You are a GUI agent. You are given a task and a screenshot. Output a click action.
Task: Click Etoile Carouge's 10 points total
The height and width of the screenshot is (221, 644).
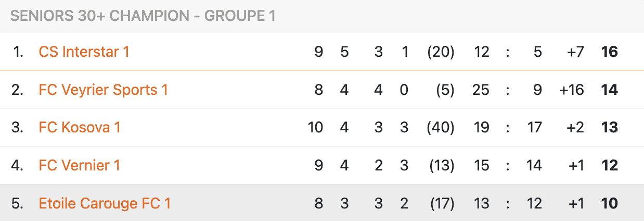(609, 203)
